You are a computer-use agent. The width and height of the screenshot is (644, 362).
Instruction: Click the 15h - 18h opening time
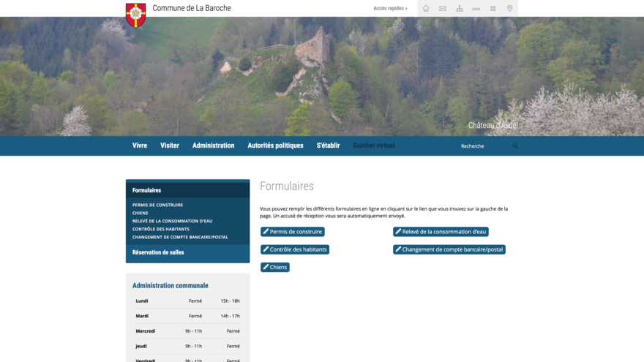[230, 301]
